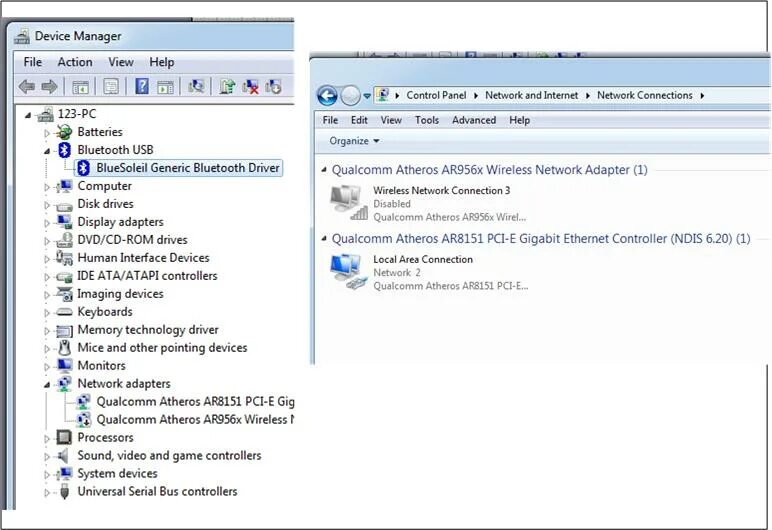The height and width of the screenshot is (530, 772).
Task: Click Network Connections breadcrumb
Action: coord(644,95)
